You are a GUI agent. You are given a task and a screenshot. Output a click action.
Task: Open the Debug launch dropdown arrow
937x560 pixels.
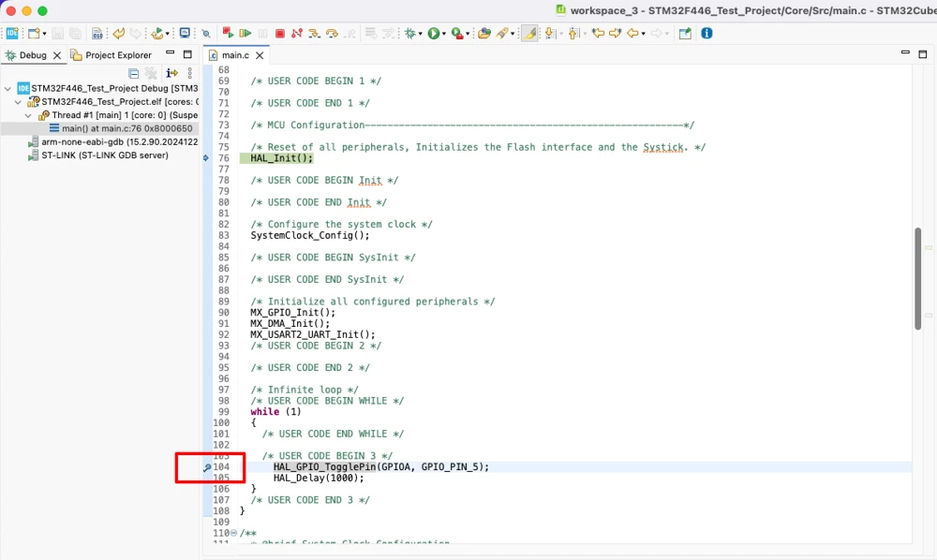420,34
